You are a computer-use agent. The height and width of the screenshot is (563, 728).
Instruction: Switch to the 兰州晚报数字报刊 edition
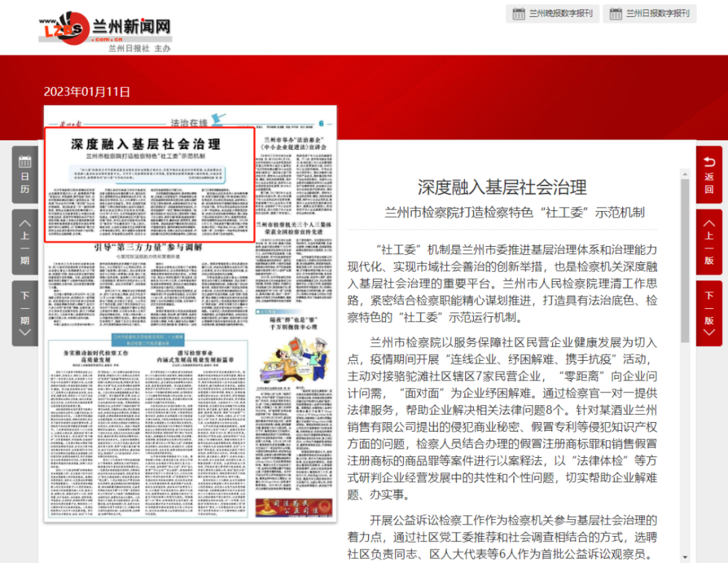coord(554,13)
